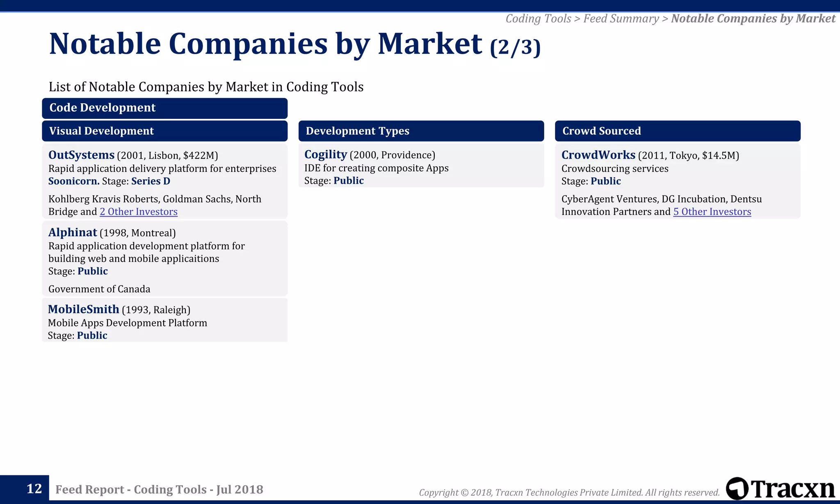This screenshot has width=840, height=504.
Task: Click 'Kohlberg Kravis Roberts, Goldman Sachs' investor text
Action: 140,199
